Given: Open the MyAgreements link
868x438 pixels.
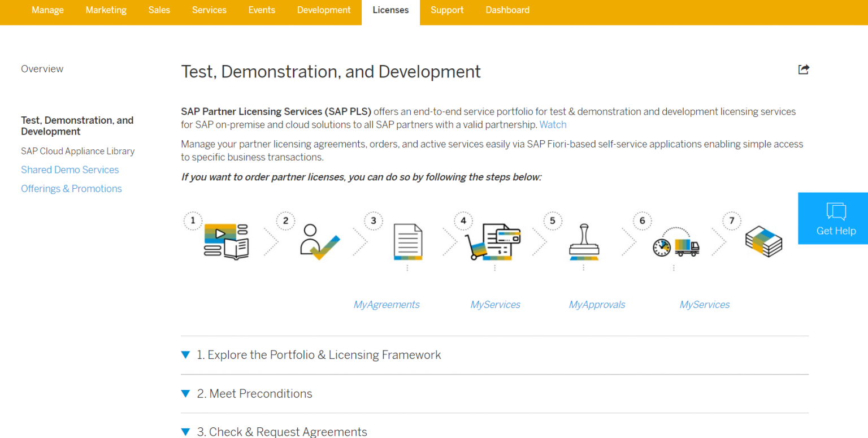Looking at the screenshot, I should [386, 304].
